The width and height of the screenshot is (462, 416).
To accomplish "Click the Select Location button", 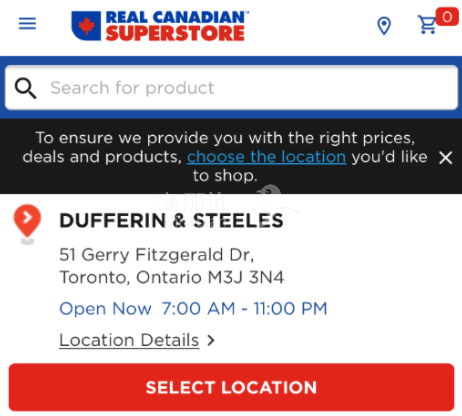I will (231, 387).
